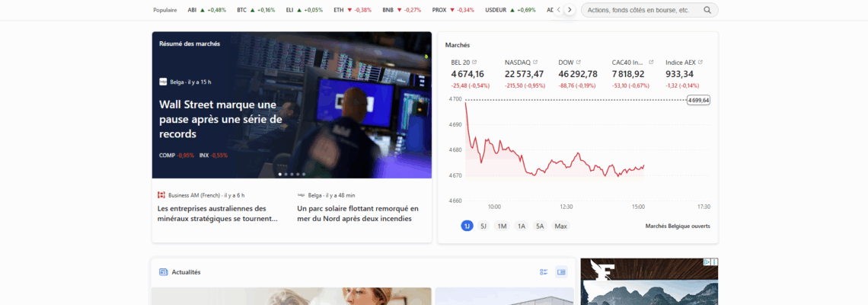This screenshot has width=868, height=305.
Task: Switch Actualités to list view icon
Action: (544, 271)
